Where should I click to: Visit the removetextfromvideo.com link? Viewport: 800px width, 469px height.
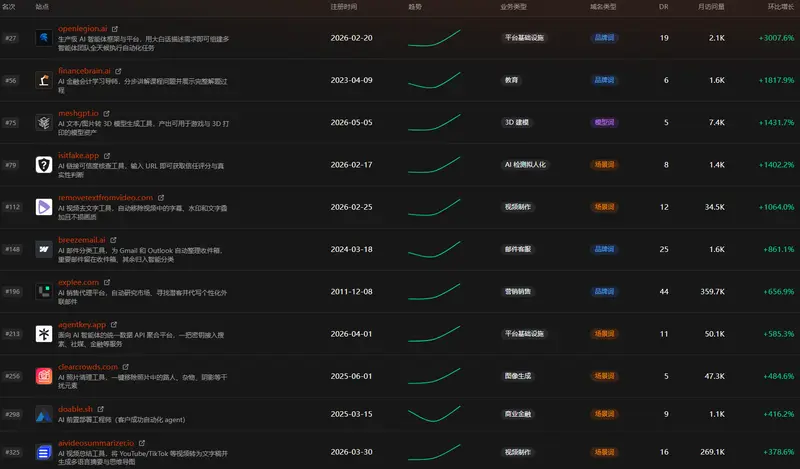pos(106,198)
